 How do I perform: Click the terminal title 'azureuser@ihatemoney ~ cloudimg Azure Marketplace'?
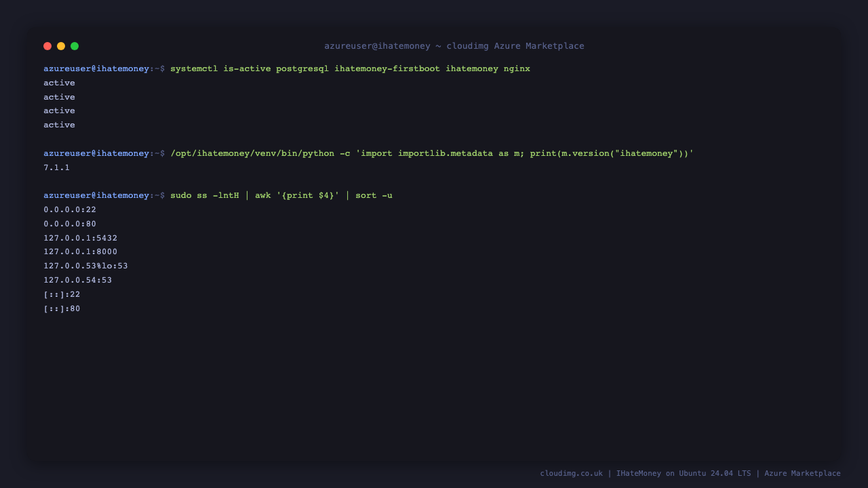[454, 46]
